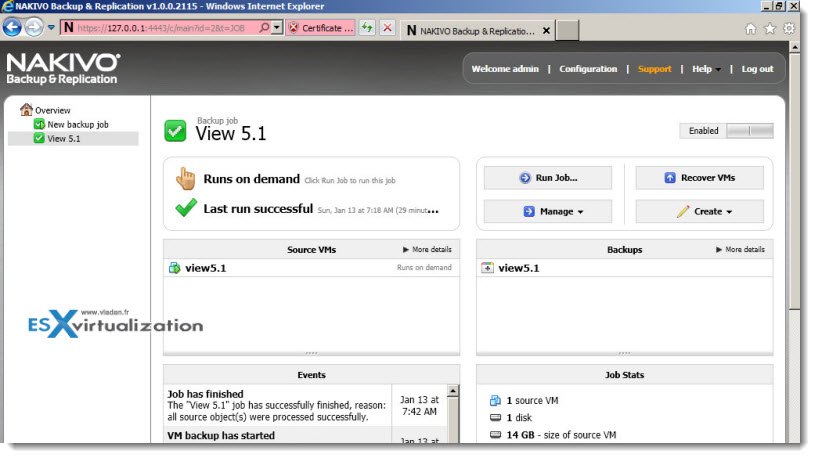Click the page scrollbar up arrow
The height and width of the screenshot is (458, 815).
tap(795, 47)
